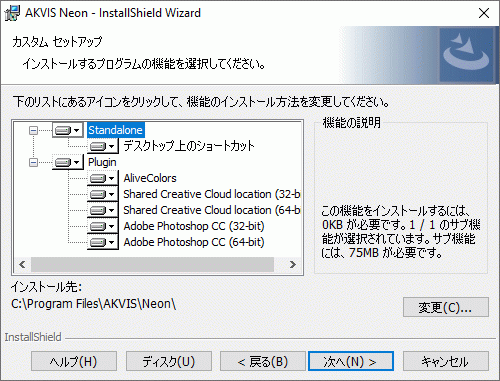Screen dimensions: 500x381
Task: Select the デスクトップ上のショートカット feature
Action: point(189,146)
